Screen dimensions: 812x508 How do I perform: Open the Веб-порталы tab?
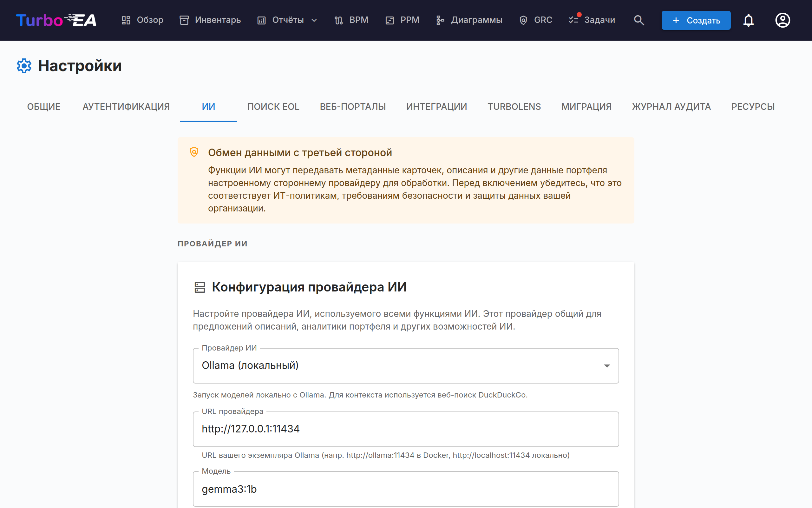(x=353, y=107)
